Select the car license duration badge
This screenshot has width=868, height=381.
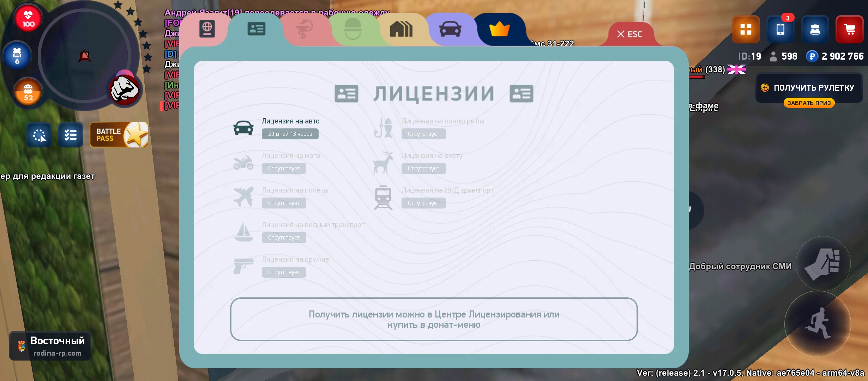coord(290,134)
